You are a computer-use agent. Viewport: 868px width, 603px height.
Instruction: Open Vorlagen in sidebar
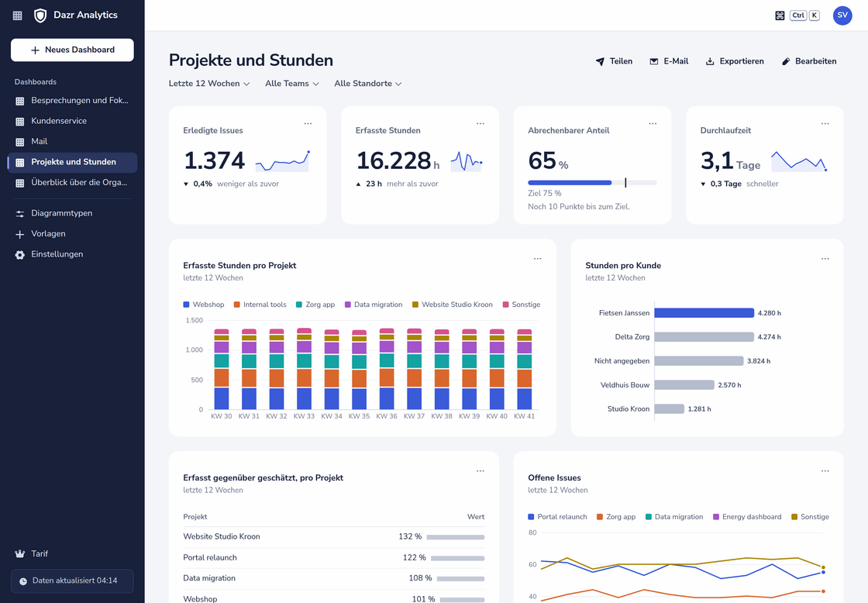pyautogui.click(x=72, y=234)
